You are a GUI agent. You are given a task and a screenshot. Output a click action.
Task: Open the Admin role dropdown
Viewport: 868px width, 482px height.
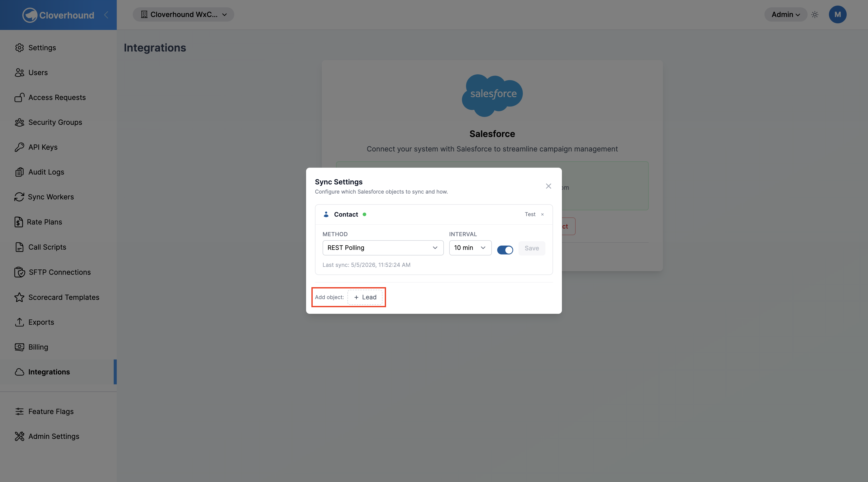pos(786,14)
